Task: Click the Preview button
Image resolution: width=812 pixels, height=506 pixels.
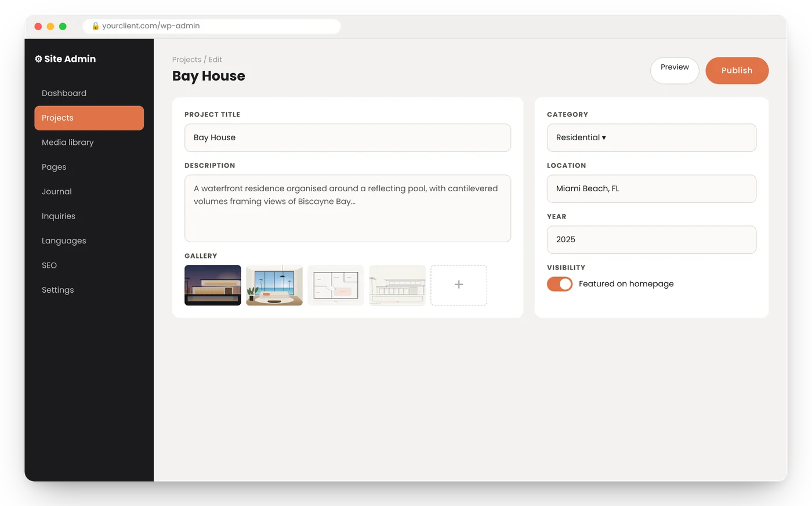Action: 675,71
